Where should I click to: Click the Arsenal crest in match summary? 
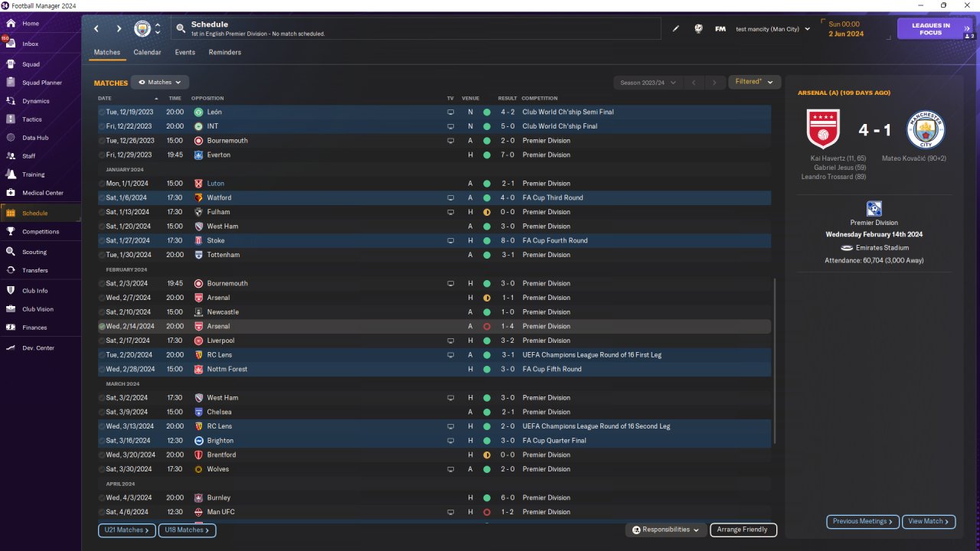(823, 129)
